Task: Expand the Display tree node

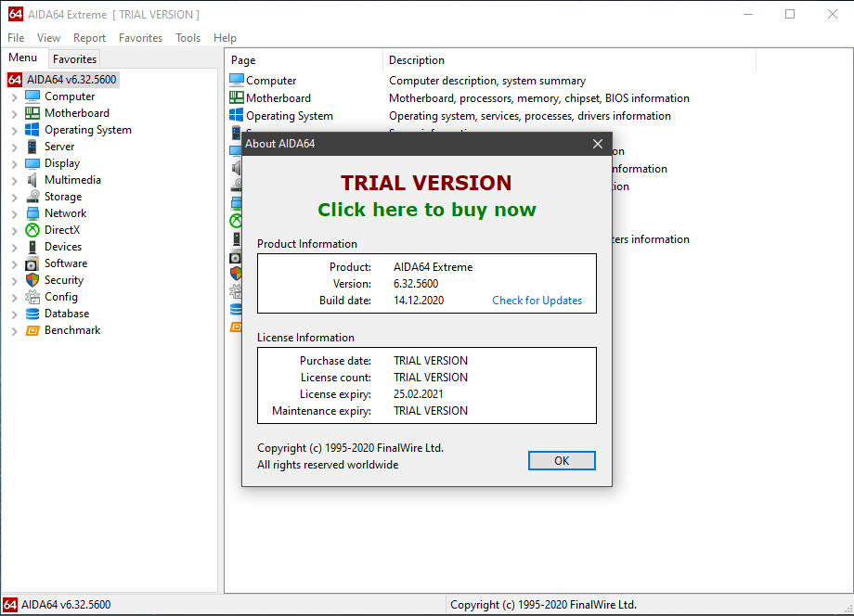Action: (x=15, y=164)
